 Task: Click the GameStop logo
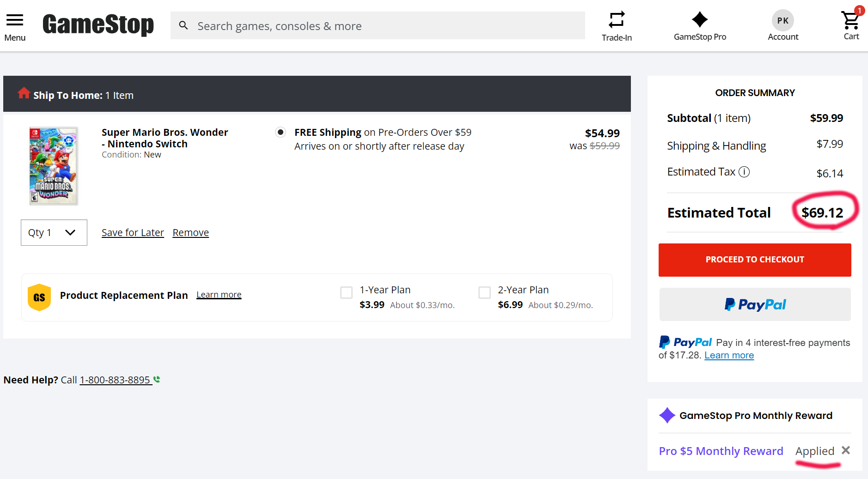[x=98, y=25]
